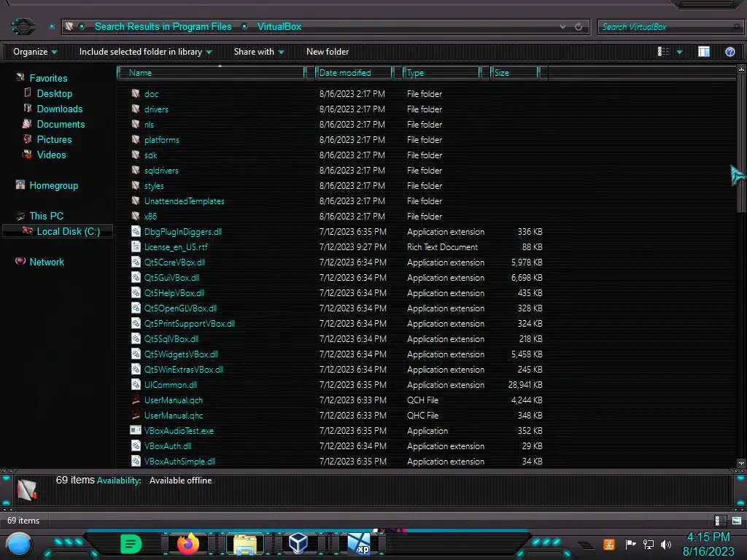Click the recent locations arrow
Viewport: 747px width, 560px height.
coord(52,27)
